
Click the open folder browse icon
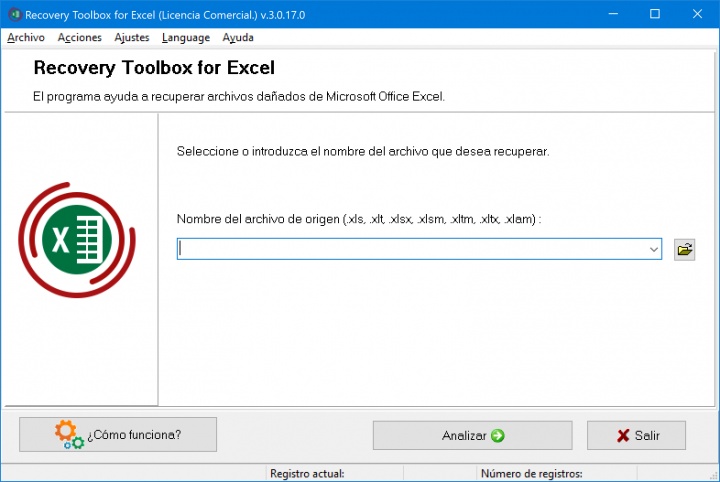tap(684, 250)
